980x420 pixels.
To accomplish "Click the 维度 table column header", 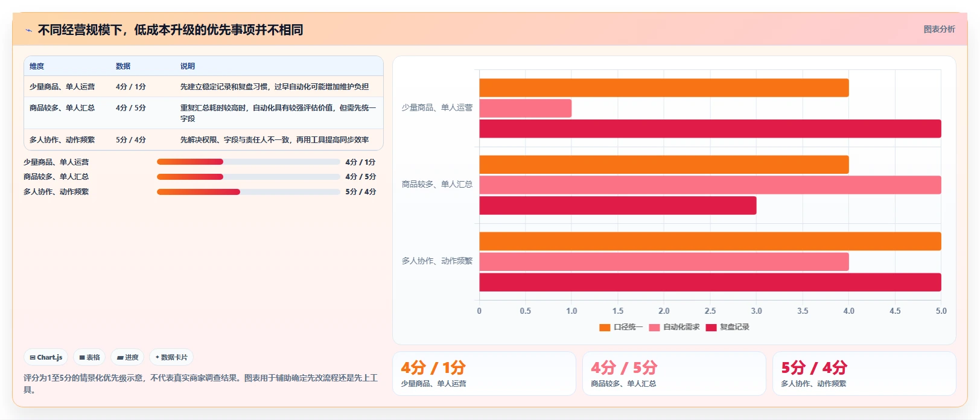I will (x=37, y=66).
